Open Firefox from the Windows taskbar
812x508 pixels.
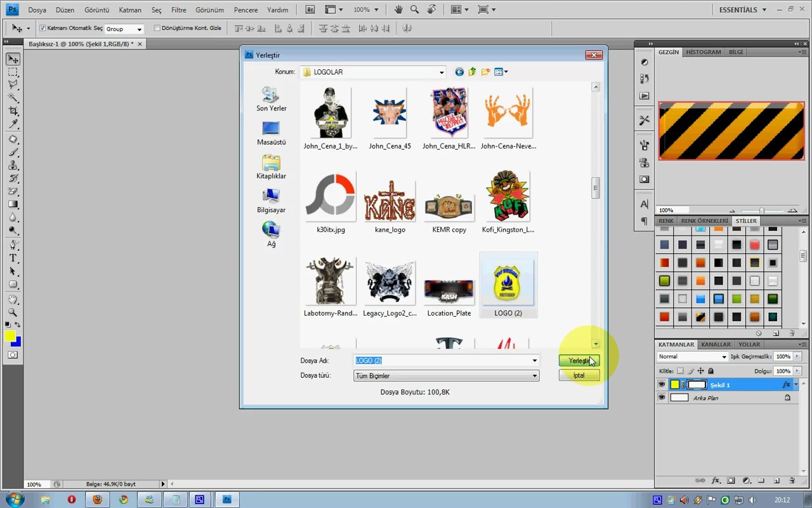(x=97, y=500)
